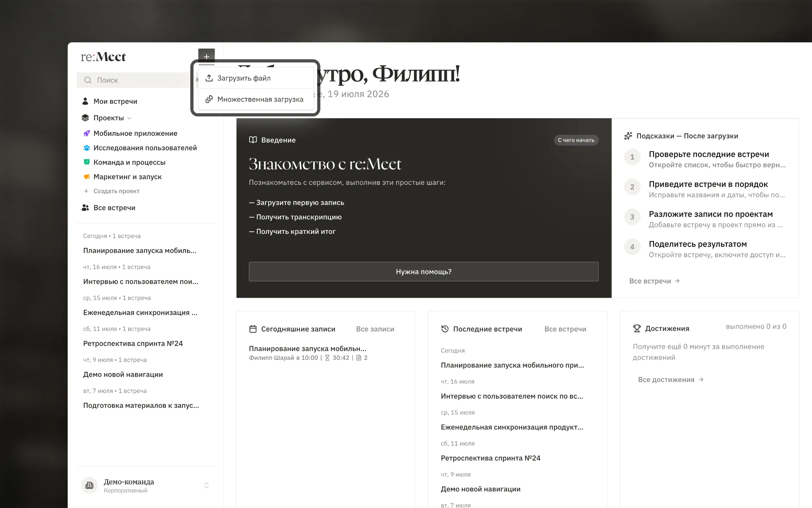Open tip 2 Приведите встречи в порядок
Image resolution: width=812 pixels, height=508 pixels.
tap(708, 184)
